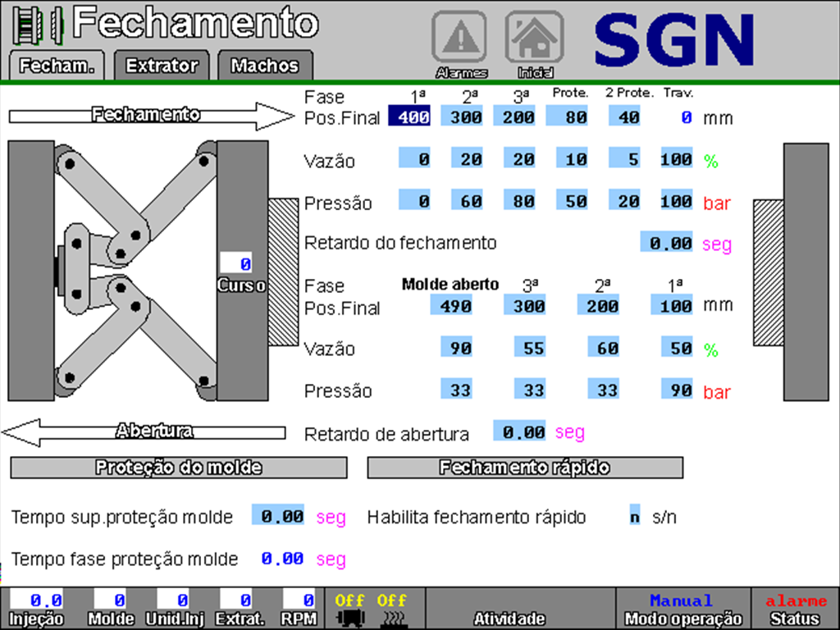The width and height of the screenshot is (840, 630).
Task: Click the motor Off status icon
Action: pos(349,609)
